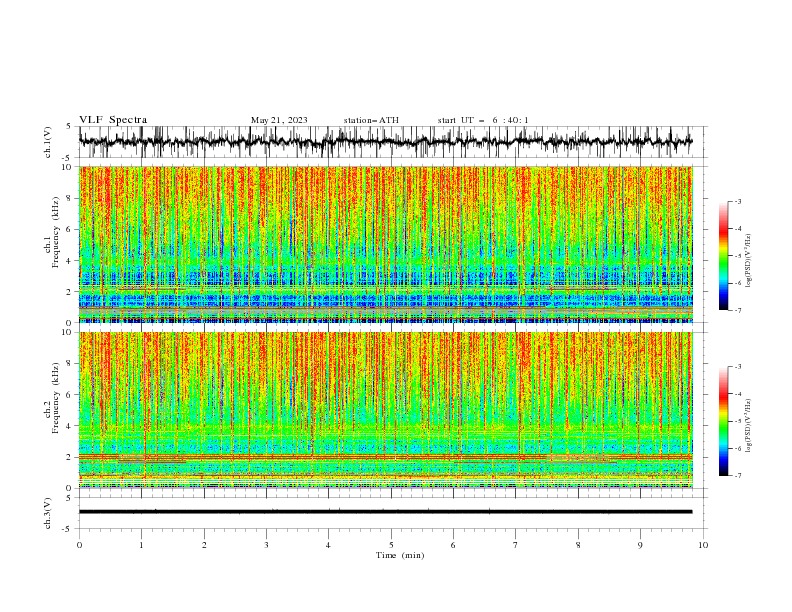792x612 pixels.
Task: Click the '8' frequency tick on ch.1 axis
Action: click(70, 198)
